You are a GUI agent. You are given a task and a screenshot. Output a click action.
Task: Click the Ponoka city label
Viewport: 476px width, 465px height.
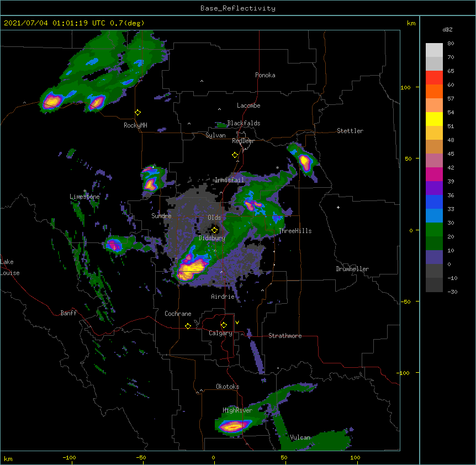(265, 75)
